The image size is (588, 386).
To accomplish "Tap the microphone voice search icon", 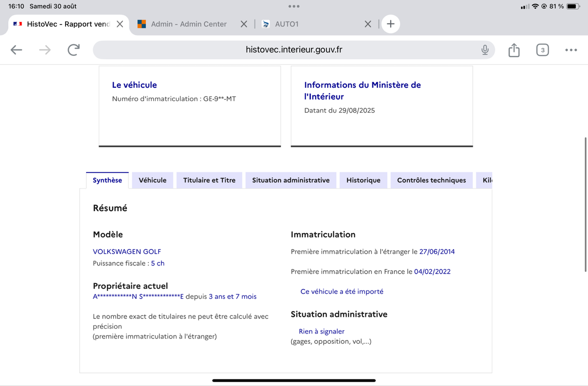I will [485, 50].
